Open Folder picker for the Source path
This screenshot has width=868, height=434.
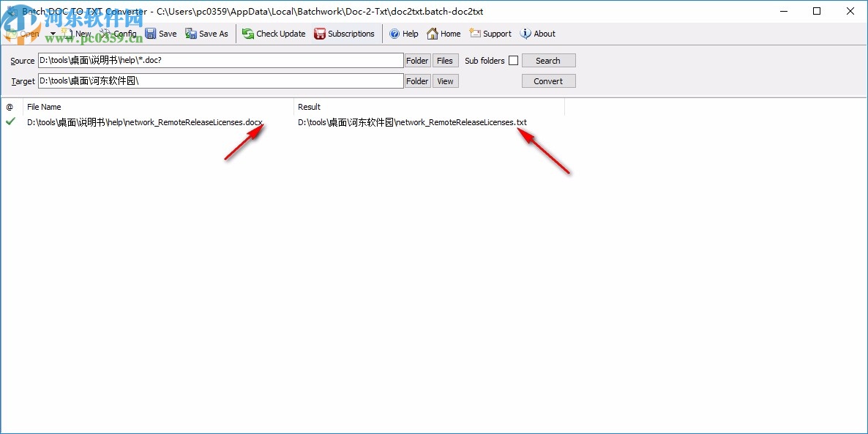[416, 60]
